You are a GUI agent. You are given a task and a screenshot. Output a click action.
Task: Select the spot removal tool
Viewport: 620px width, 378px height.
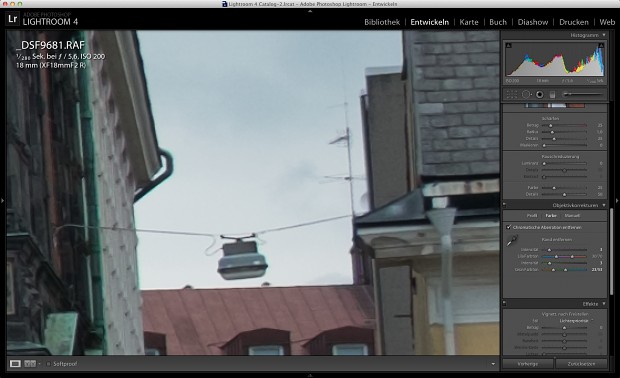(x=526, y=94)
